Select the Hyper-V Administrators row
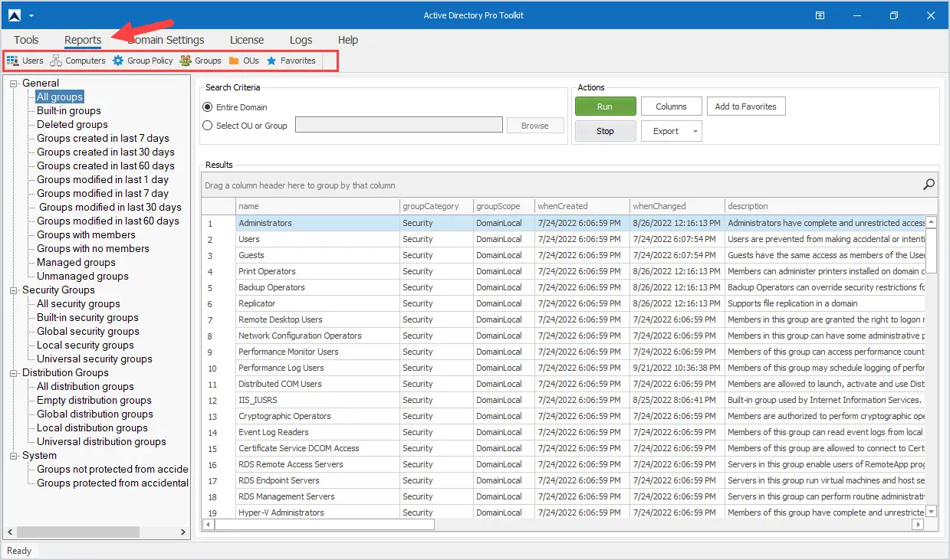The width and height of the screenshot is (950, 560). click(564, 512)
